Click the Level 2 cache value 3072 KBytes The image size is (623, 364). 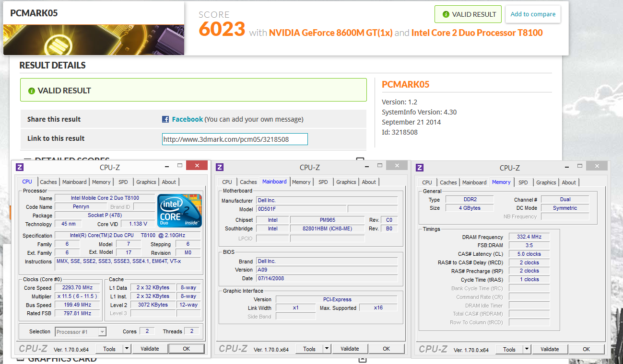[x=153, y=305]
